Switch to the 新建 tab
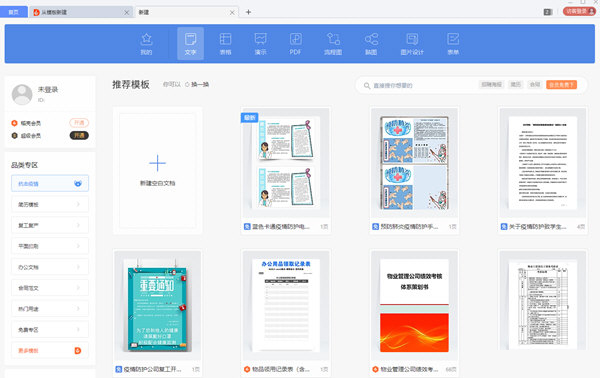Viewport: 600px width, 378px height. (187, 12)
